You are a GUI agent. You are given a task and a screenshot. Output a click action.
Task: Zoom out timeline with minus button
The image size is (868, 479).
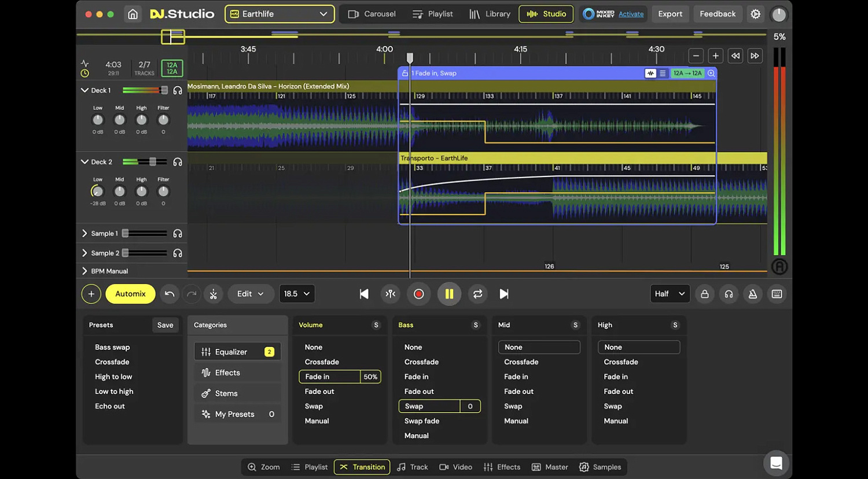click(696, 56)
